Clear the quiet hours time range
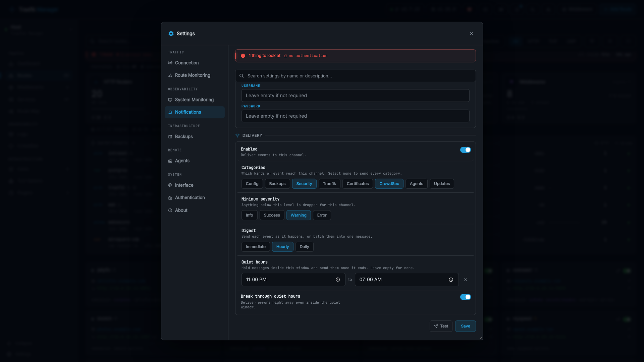The height and width of the screenshot is (362, 644). [x=466, y=280]
